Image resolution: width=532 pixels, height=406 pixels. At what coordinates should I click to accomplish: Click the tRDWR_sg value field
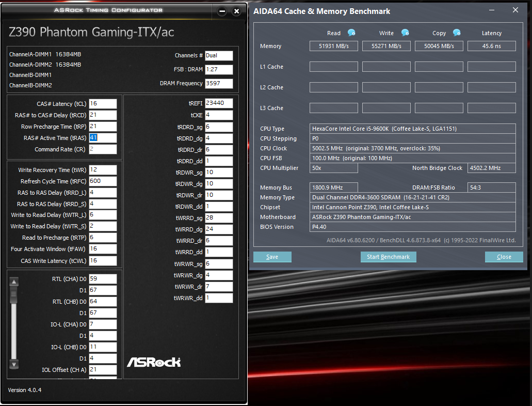pos(219,173)
